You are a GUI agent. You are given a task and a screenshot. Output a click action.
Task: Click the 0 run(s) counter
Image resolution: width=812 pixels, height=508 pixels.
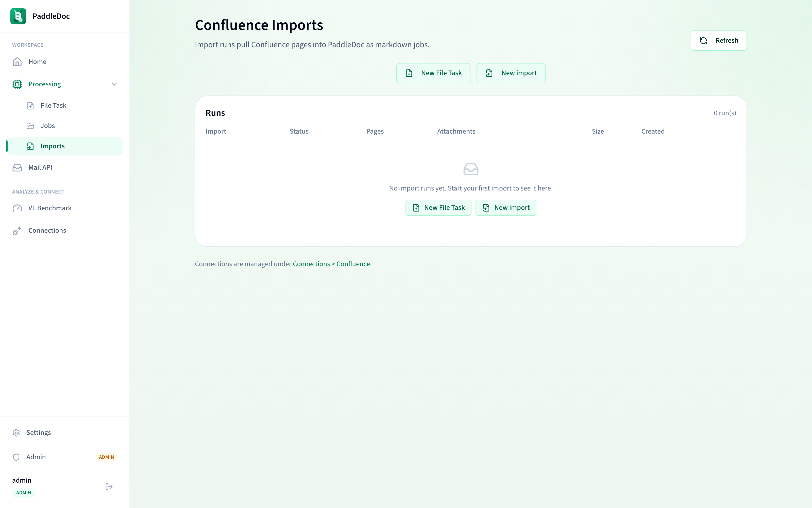[725, 113]
